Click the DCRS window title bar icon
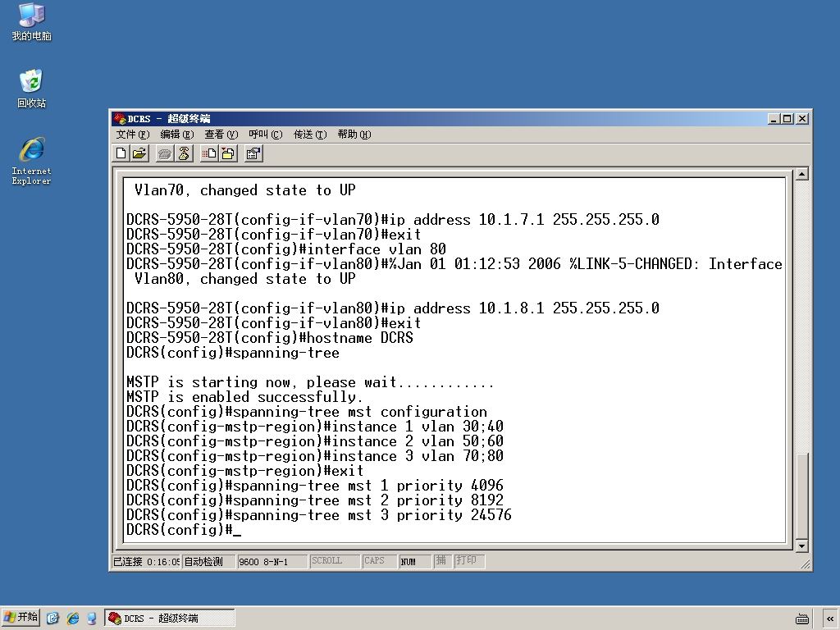Image resolution: width=840 pixels, height=630 pixels. 119,118
